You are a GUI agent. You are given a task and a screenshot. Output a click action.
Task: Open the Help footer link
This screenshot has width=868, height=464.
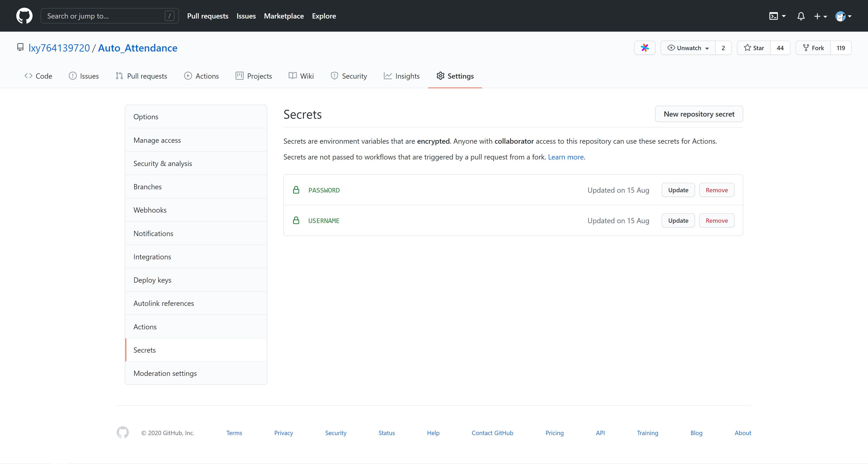(433, 433)
